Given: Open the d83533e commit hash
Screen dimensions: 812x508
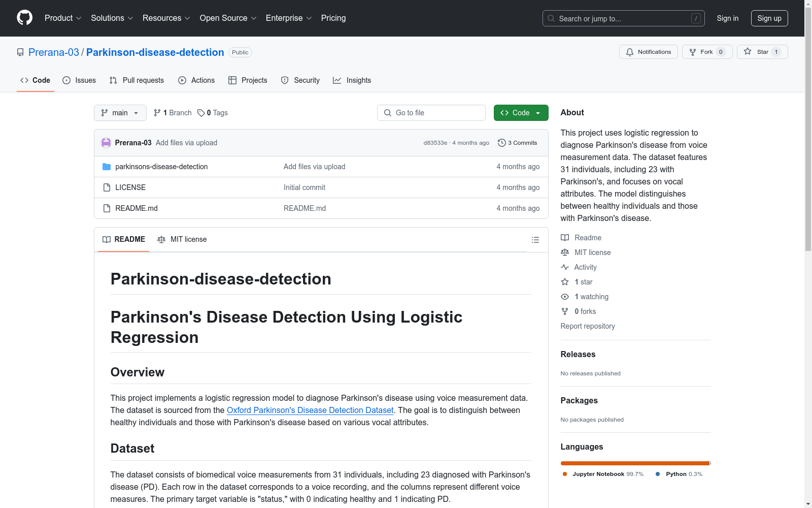Looking at the screenshot, I should (435, 143).
